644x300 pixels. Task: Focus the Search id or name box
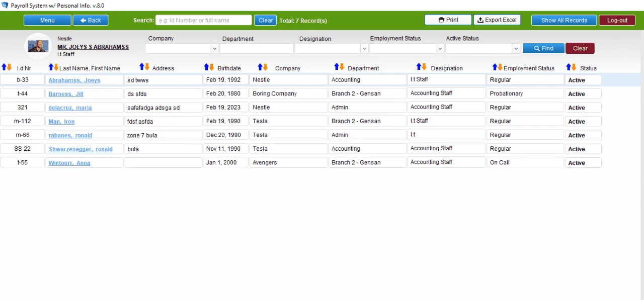[x=204, y=20]
